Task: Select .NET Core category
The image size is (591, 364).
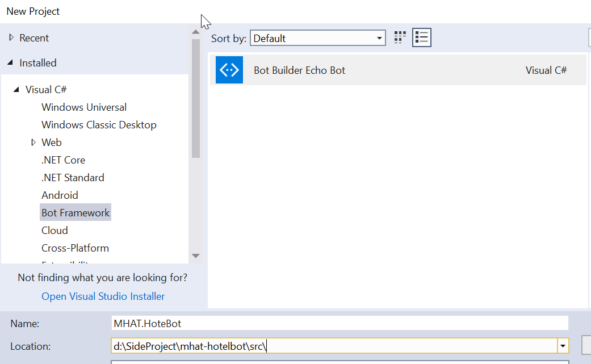Action: (64, 160)
